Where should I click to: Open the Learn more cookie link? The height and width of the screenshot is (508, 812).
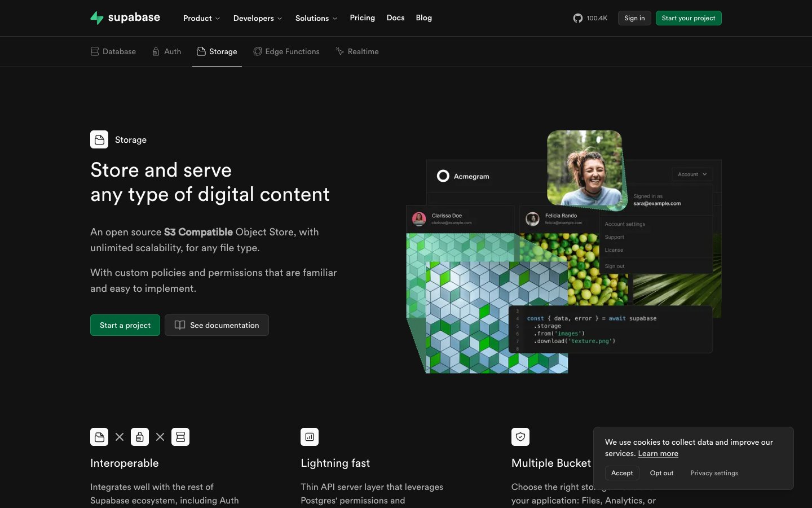tap(657, 453)
